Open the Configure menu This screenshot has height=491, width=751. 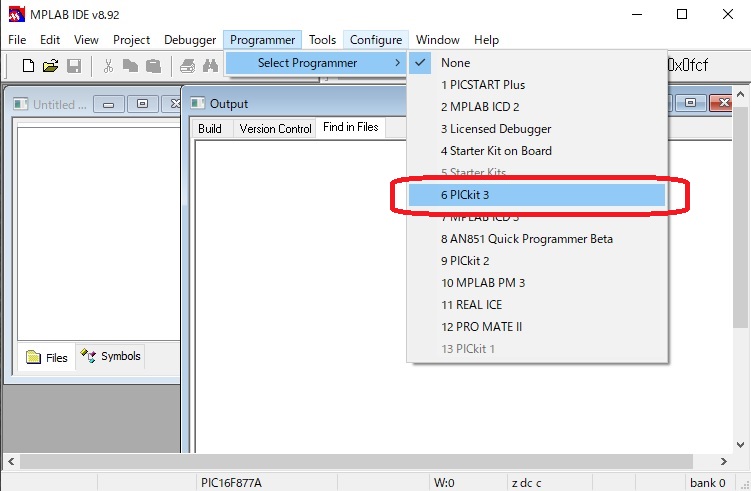pos(376,40)
